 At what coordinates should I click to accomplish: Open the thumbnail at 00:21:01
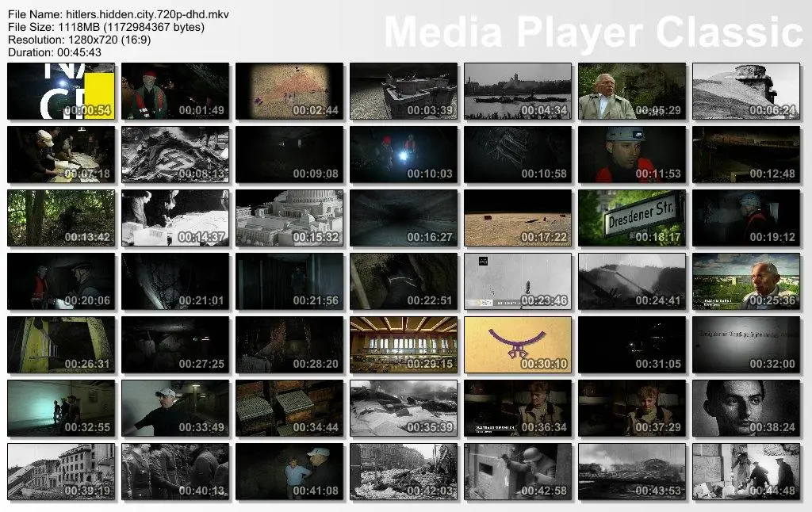coord(175,281)
